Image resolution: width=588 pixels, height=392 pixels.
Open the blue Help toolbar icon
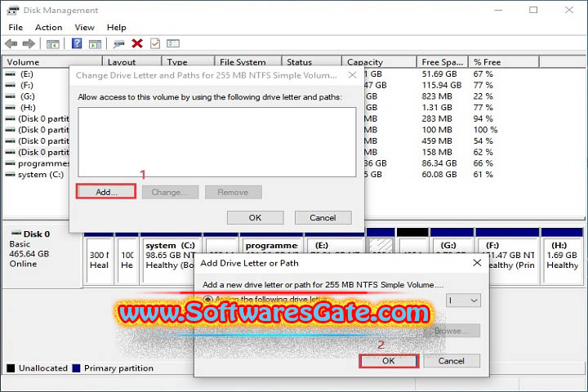77,43
